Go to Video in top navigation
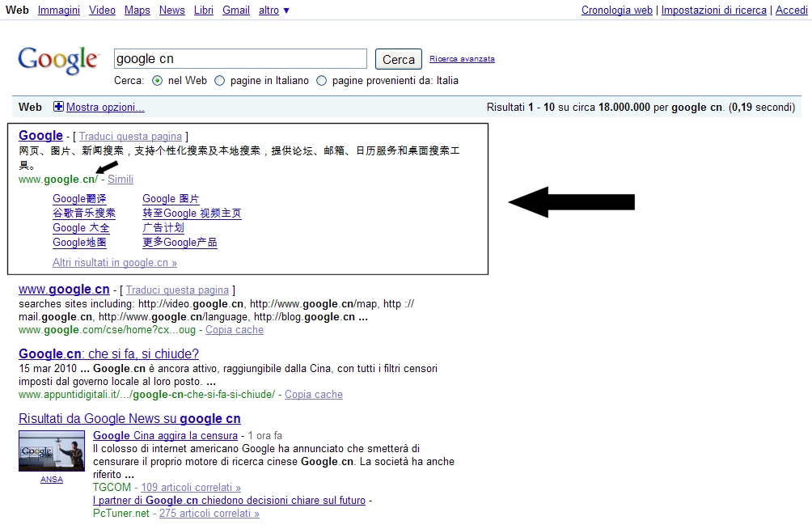Screen dimensions: 812x529 pos(102,11)
